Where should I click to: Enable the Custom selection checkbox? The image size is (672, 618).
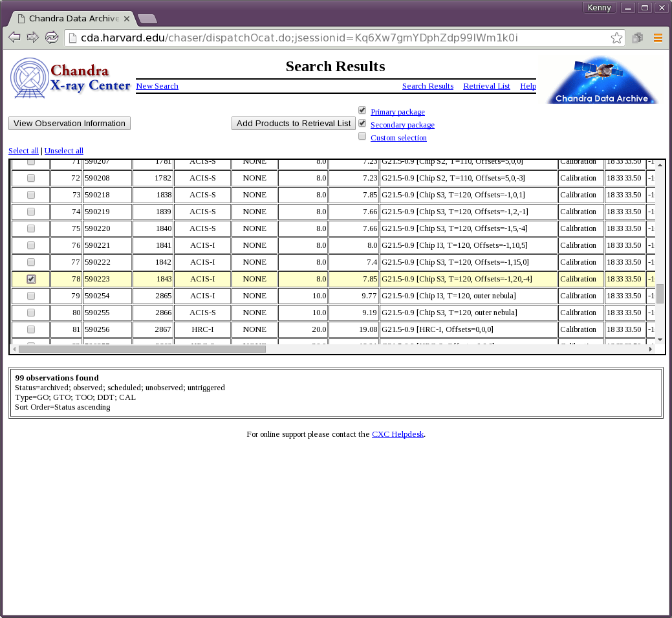click(362, 137)
